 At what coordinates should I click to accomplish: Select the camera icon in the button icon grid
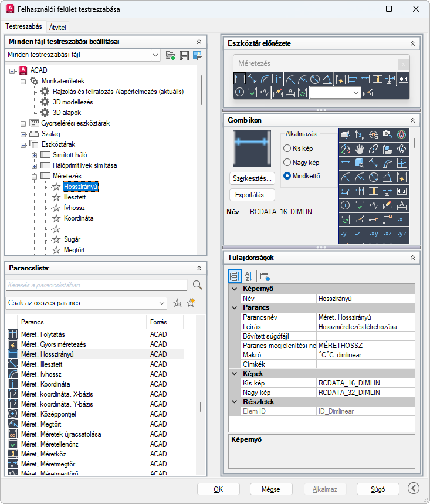(x=387, y=135)
